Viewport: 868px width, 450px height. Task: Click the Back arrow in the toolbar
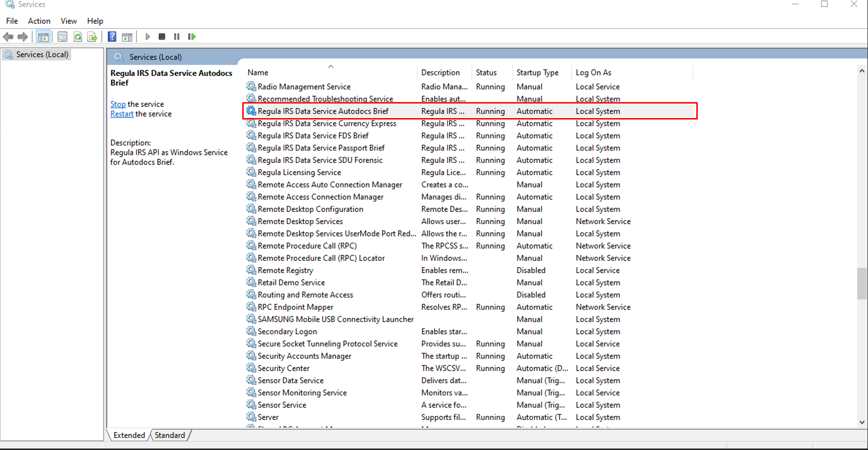pyautogui.click(x=8, y=37)
